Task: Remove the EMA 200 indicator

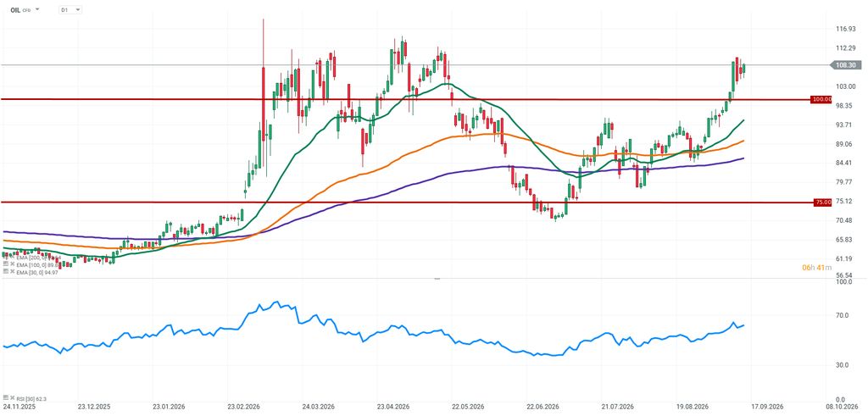Action: pos(12,258)
